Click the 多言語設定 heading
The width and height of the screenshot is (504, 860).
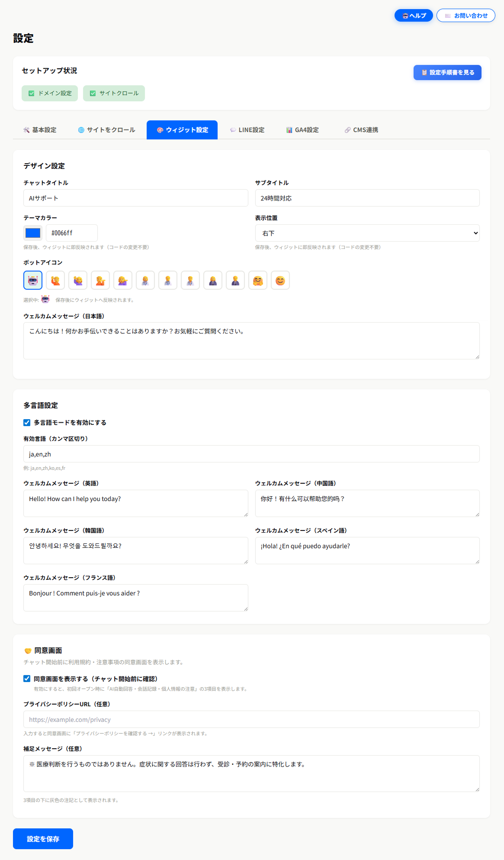[x=41, y=405]
